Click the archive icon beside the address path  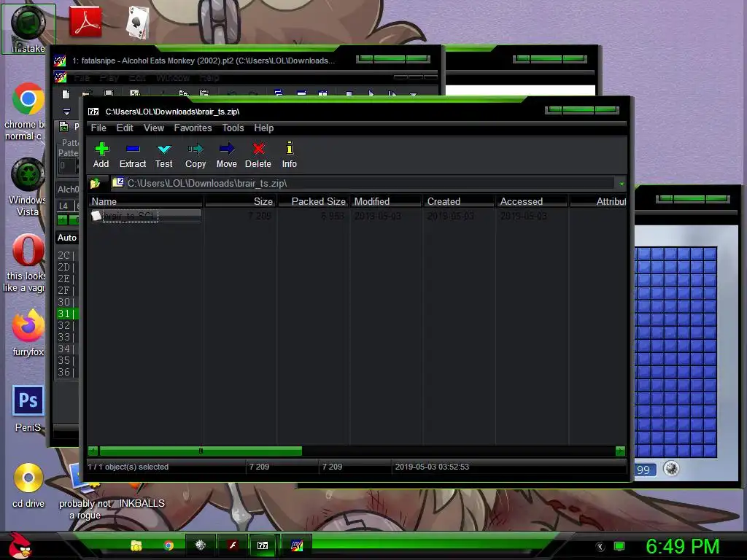point(117,183)
